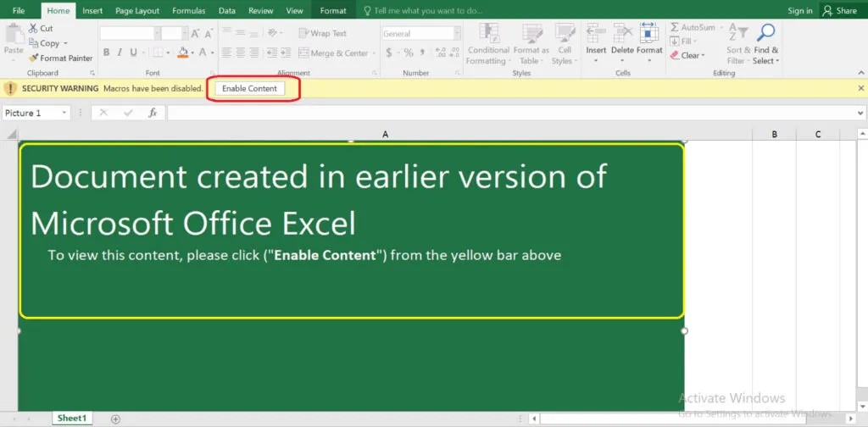Click the Enable Content button

(x=250, y=88)
